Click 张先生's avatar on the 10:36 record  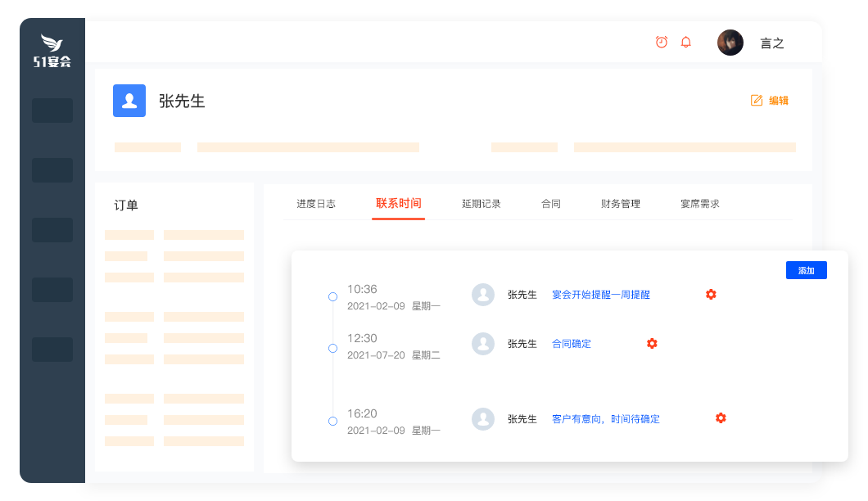[x=483, y=295]
